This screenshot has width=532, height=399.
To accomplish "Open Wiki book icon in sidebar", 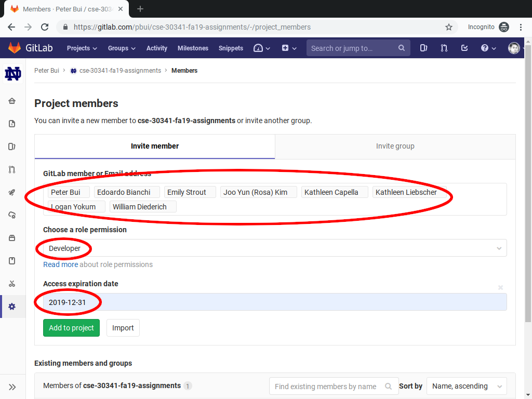I will [12, 261].
